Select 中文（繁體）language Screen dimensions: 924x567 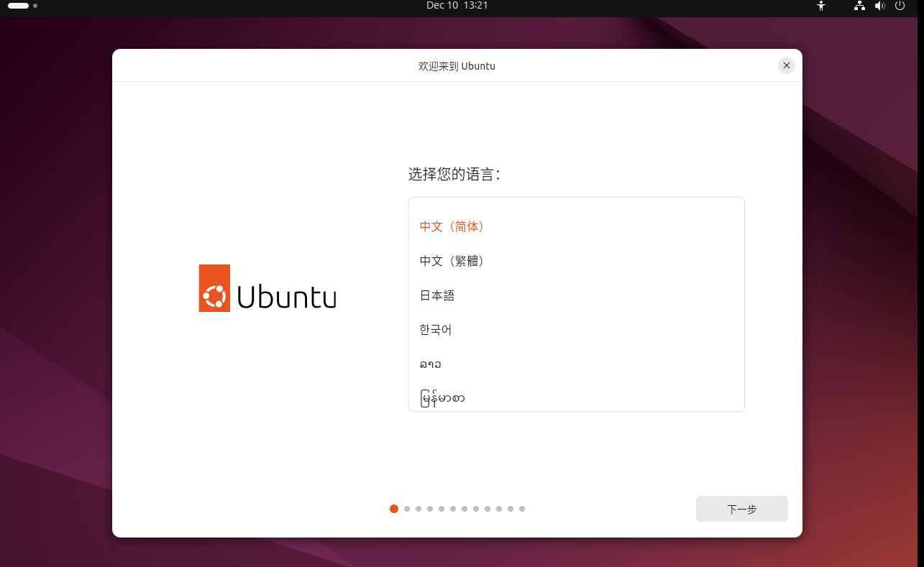point(576,261)
